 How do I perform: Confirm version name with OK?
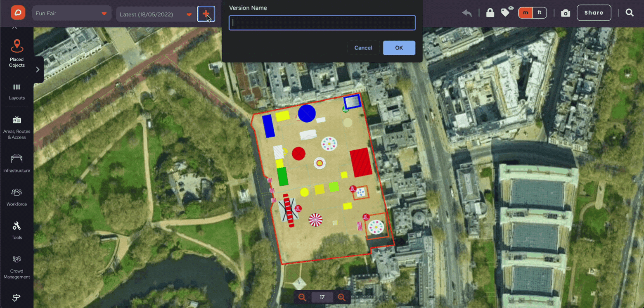pyautogui.click(x=399, y=48)
